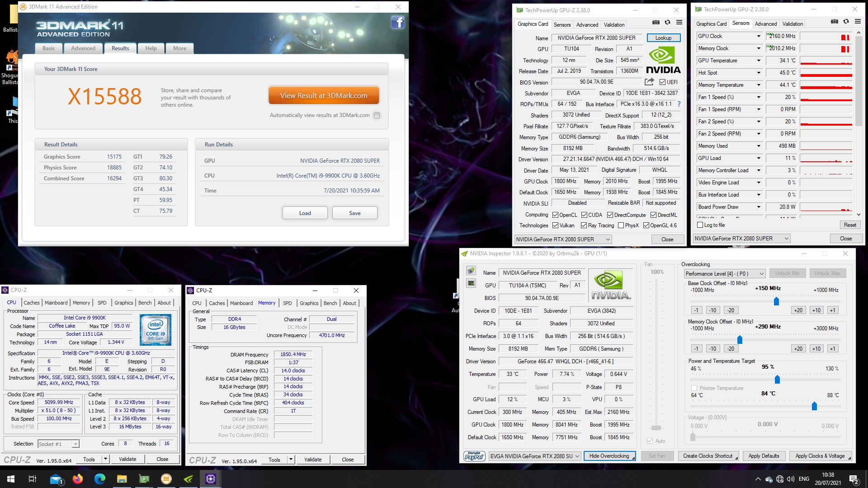Toggle automatically view results at 3DMark.com
The height and width of the screenshot is (488, 868).
coord(377,115)
